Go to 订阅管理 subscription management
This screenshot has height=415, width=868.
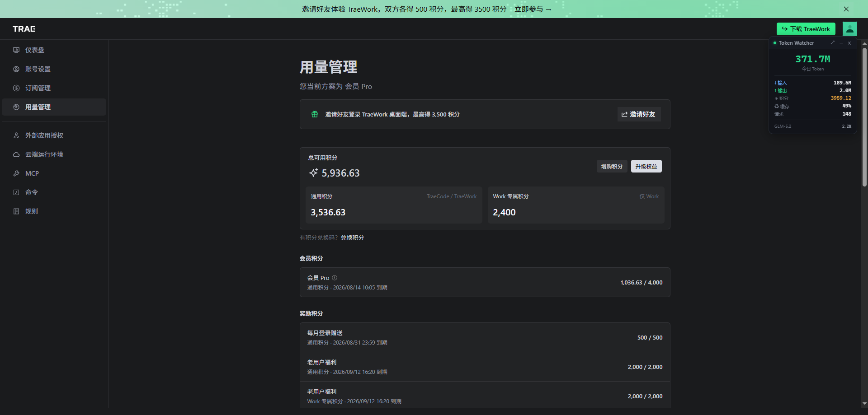pos(54,88)
